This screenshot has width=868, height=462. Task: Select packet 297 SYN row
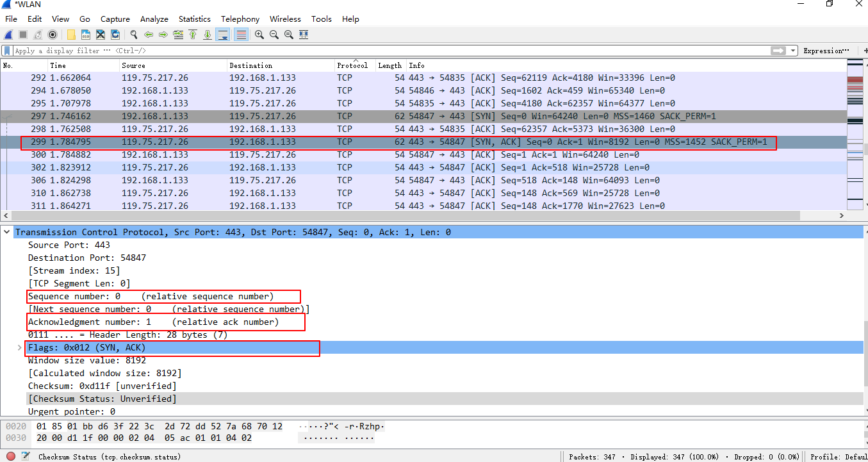click(x=423, y=116)
